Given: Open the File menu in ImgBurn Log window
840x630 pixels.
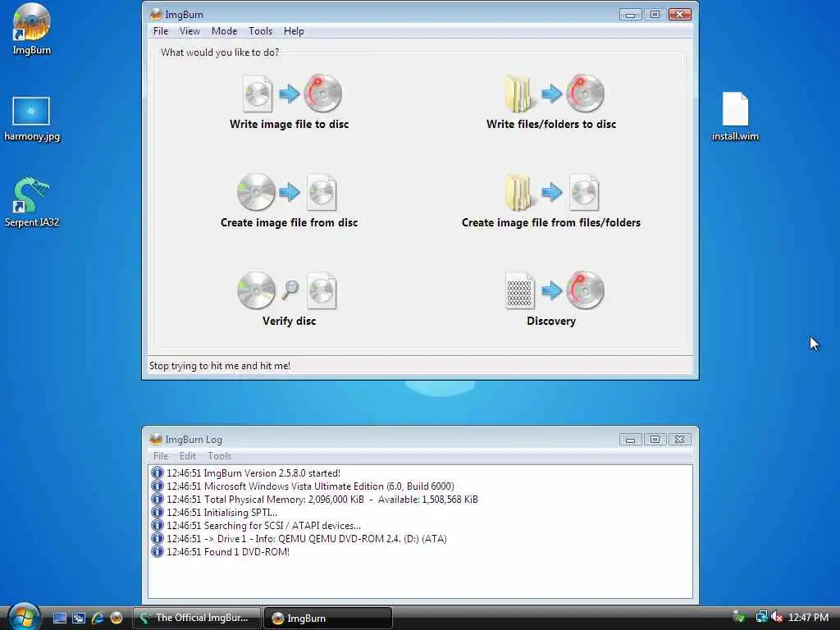Looking at the screenshot, I should [161, 456].
